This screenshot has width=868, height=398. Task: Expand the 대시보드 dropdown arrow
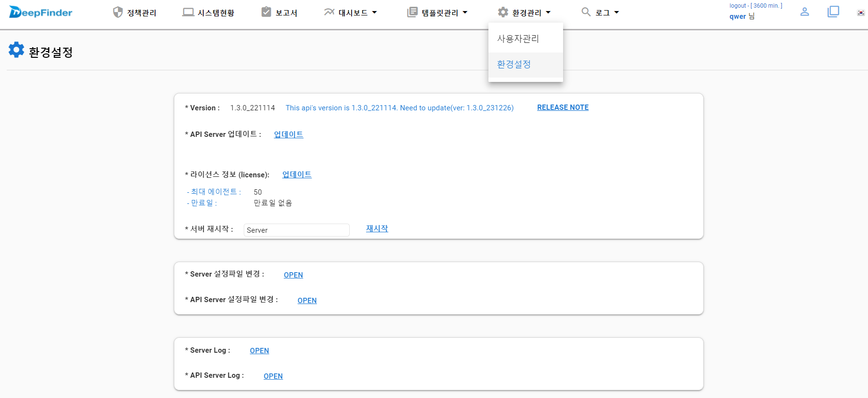374,13
